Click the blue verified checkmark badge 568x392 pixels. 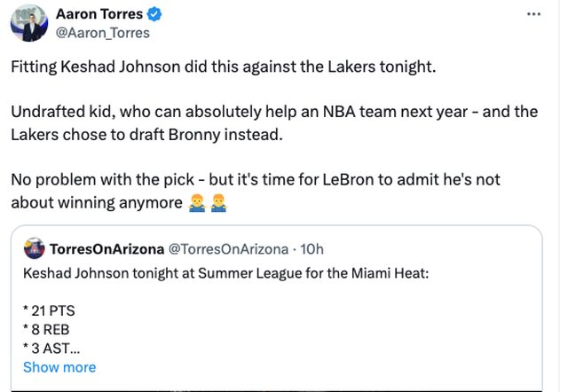click(154, 14)
